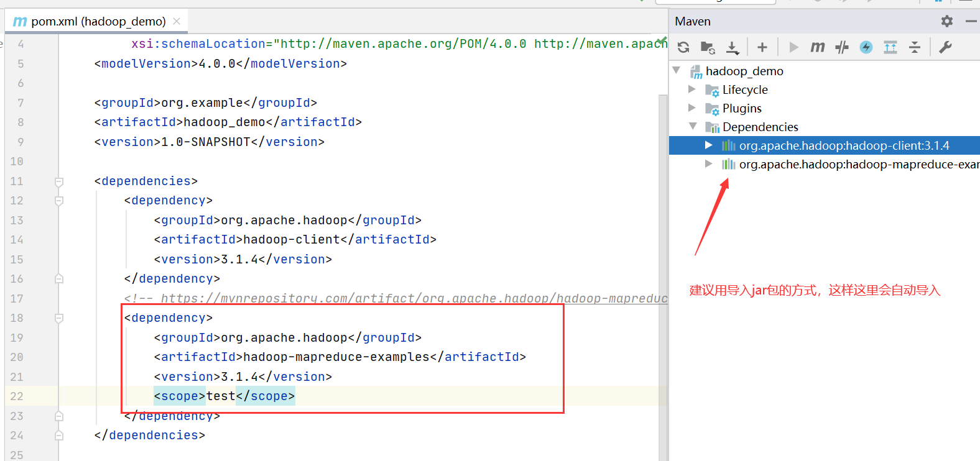Click the Maven panel title
This screenshot has width=980, height=461.
pyautogui.click(x=693, y=22)
